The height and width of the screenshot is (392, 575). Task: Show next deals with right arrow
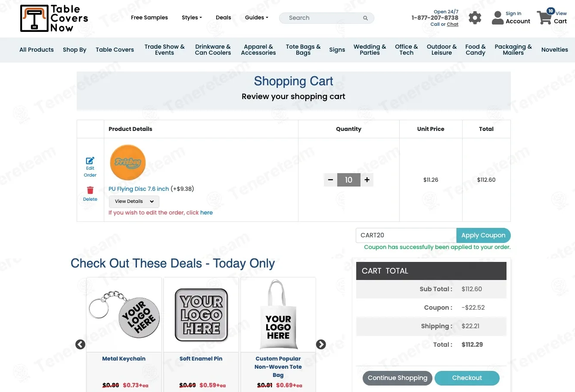(321, 345)
